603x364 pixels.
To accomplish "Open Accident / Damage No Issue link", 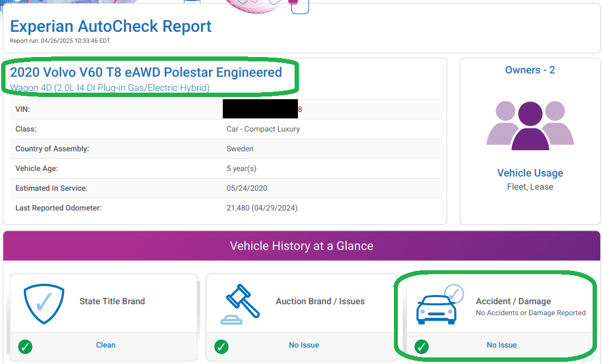I will click(501, 345).
